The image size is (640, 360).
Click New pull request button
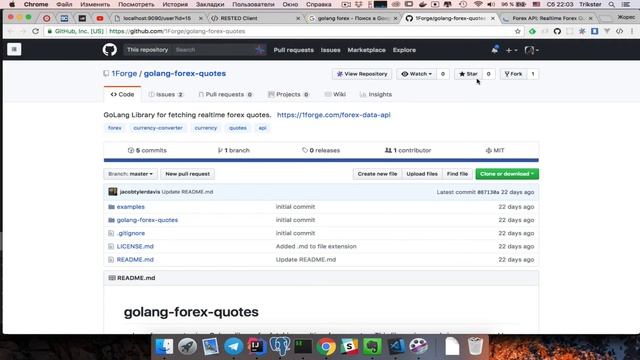click(x=187, y=174)
